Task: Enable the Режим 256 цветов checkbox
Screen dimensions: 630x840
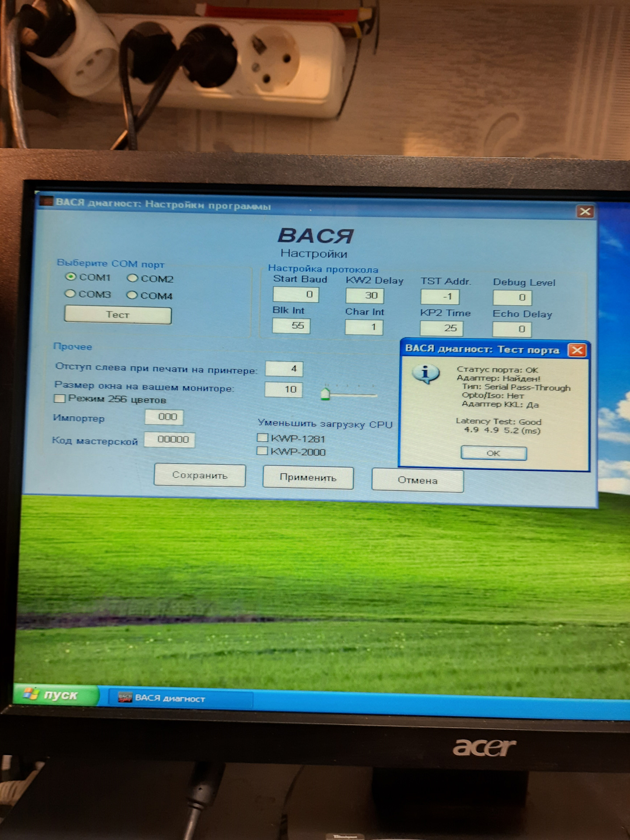Action: coord(59,399)
